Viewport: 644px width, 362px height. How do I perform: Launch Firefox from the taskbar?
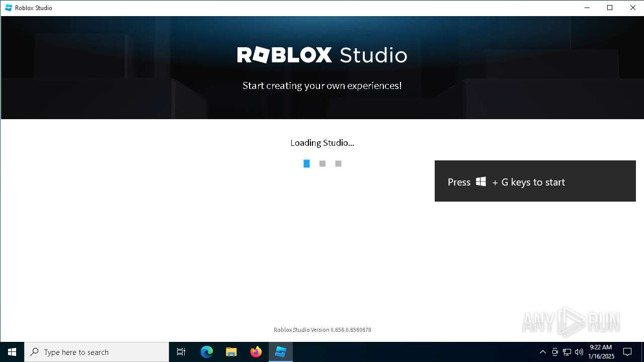pyautogui.click(x=256, y=352)
